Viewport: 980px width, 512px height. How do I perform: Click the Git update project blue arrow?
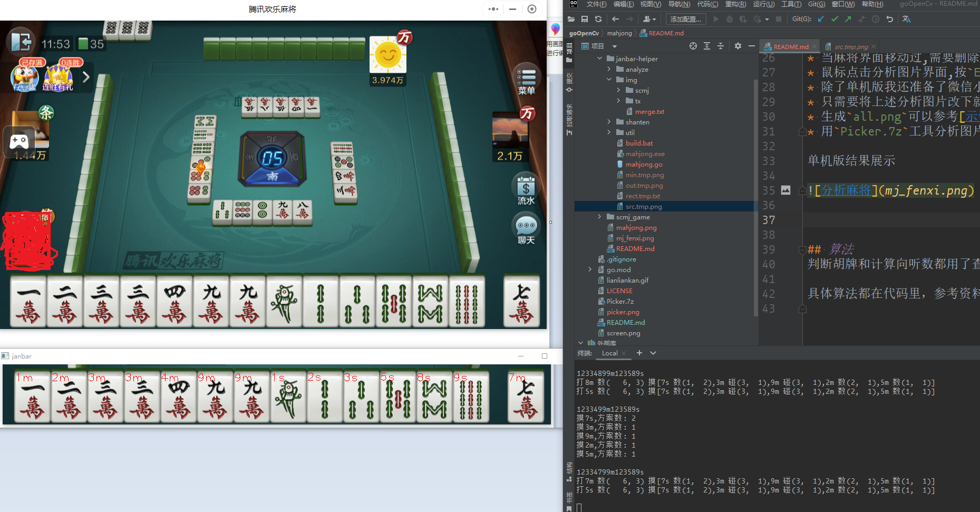point(821,19)
